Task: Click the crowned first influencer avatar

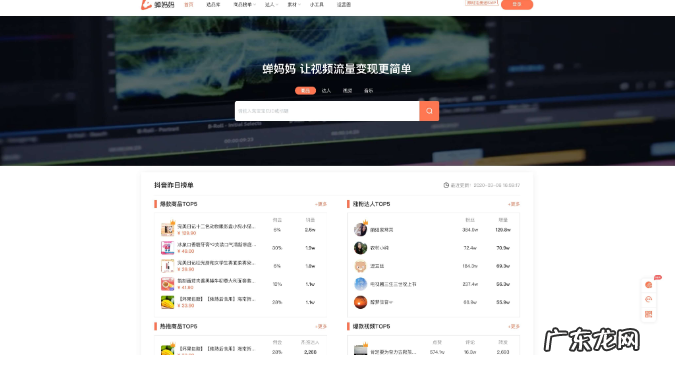Action: coord(361,229)
